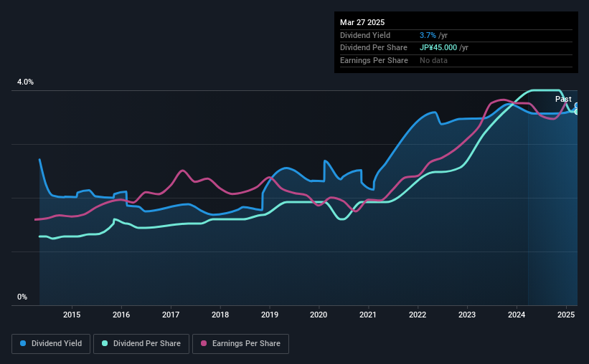Click the 2016 x-axis label
The width and height of the screenshot is (589, 364).
121,315
